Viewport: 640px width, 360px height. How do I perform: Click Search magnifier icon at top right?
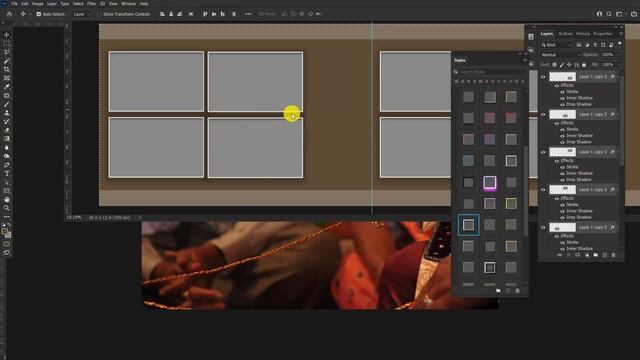pyautogui.click(x=609, y=14)
